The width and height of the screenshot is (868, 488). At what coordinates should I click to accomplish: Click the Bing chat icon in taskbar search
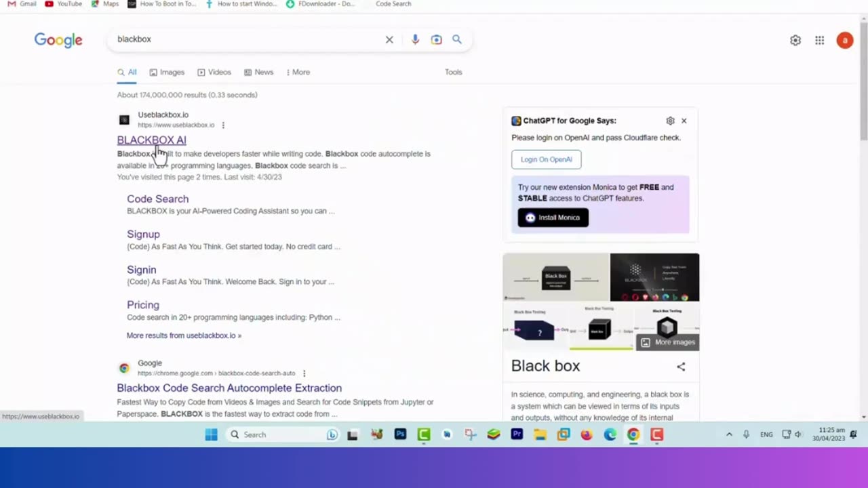tap(332, 434)
